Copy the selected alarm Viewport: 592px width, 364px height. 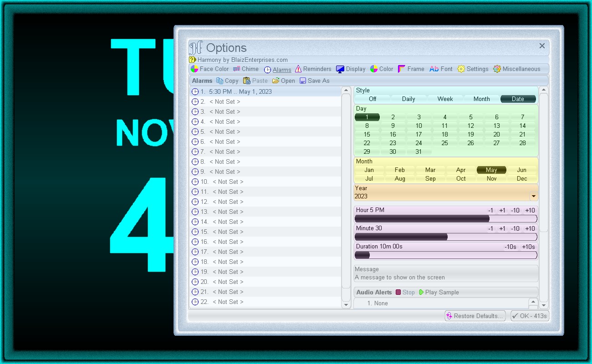(x=227, y=81)
